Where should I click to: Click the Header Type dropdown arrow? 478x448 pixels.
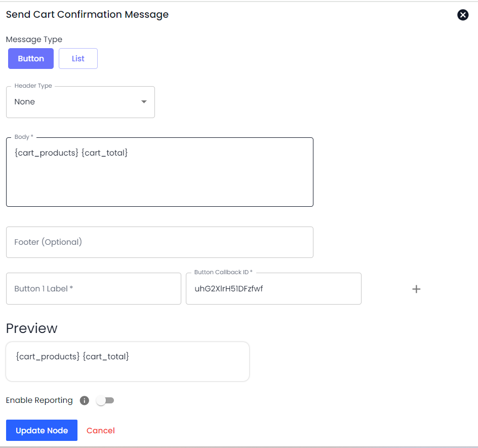tap(144, 102)
